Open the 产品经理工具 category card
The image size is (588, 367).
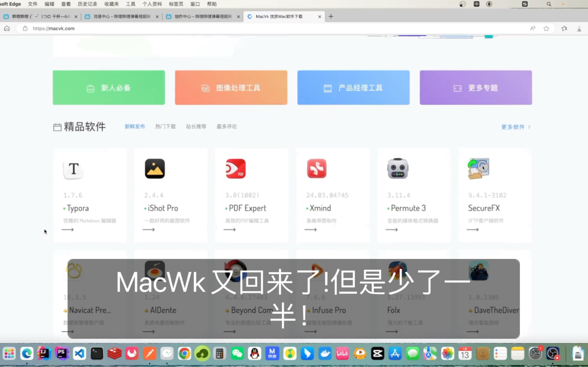[x=353, y=88]
